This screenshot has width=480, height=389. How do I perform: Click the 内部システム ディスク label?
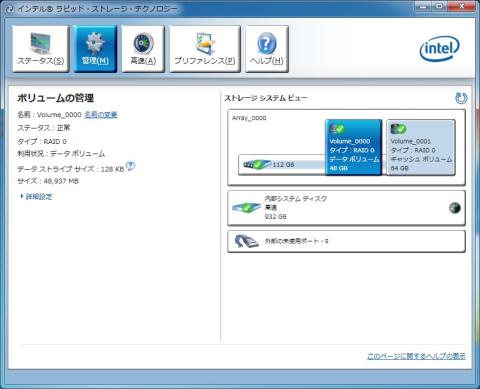[x=295, y=199]
